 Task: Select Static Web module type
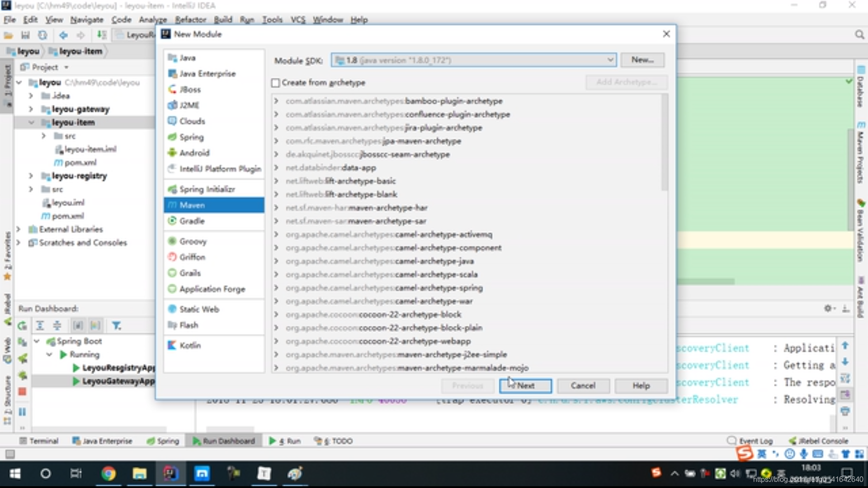tap(213, 309)
